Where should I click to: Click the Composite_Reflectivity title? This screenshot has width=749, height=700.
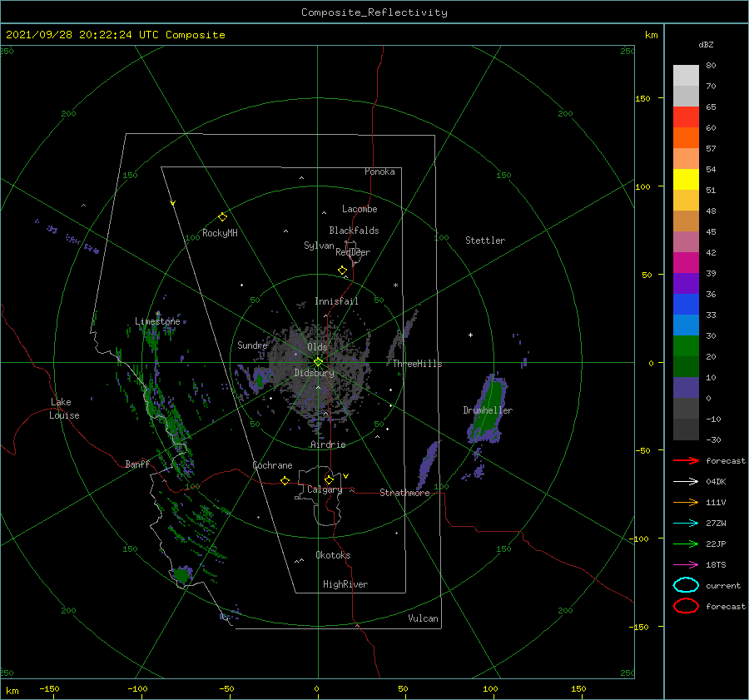tap(374, 12)
